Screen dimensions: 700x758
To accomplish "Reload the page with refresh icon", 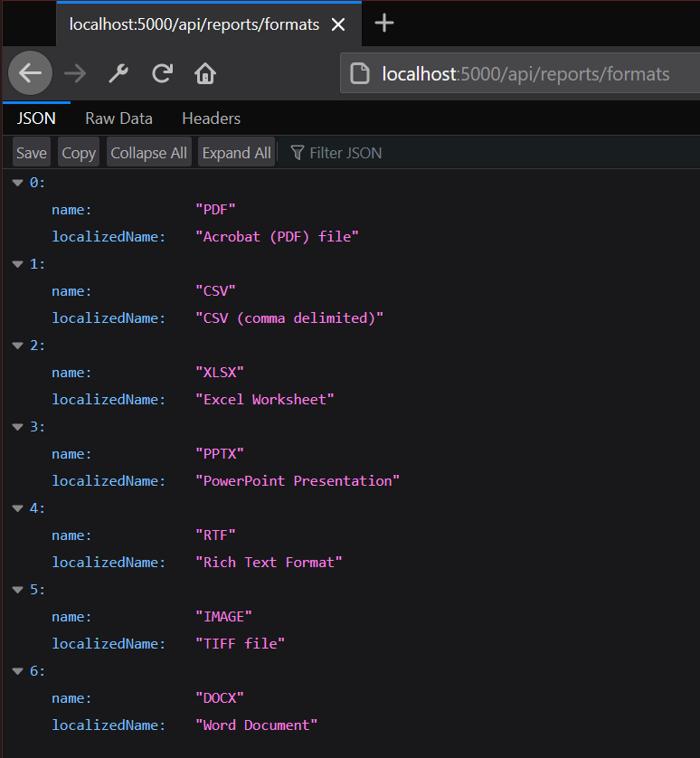I will click(x=163, y=73).
